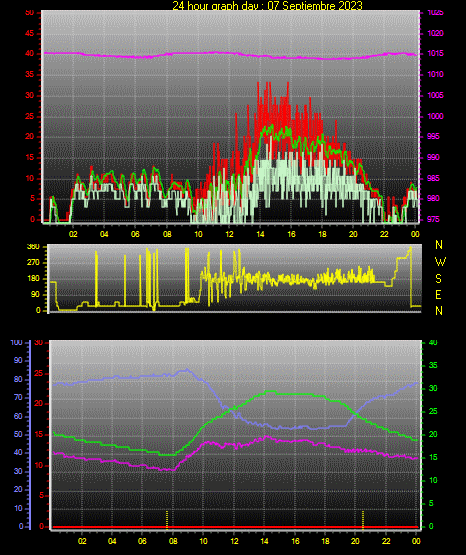Click the 360 degree wind direction axis label
Viewport: 466px width, 555px height.
33,247
